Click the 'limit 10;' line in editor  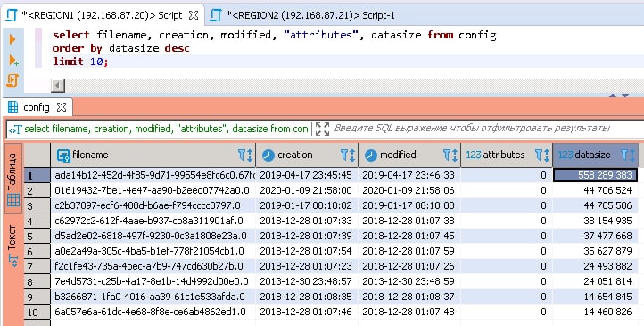pos(80,62)
